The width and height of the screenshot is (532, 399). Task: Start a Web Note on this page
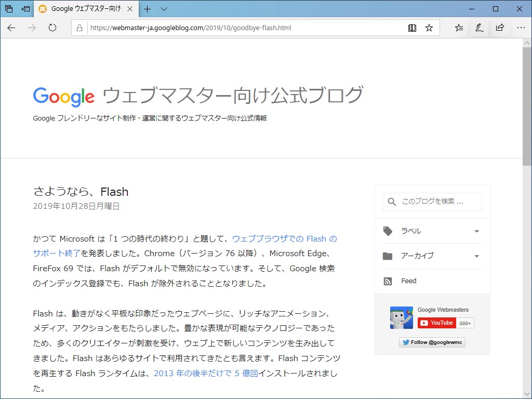click(479, 28)
